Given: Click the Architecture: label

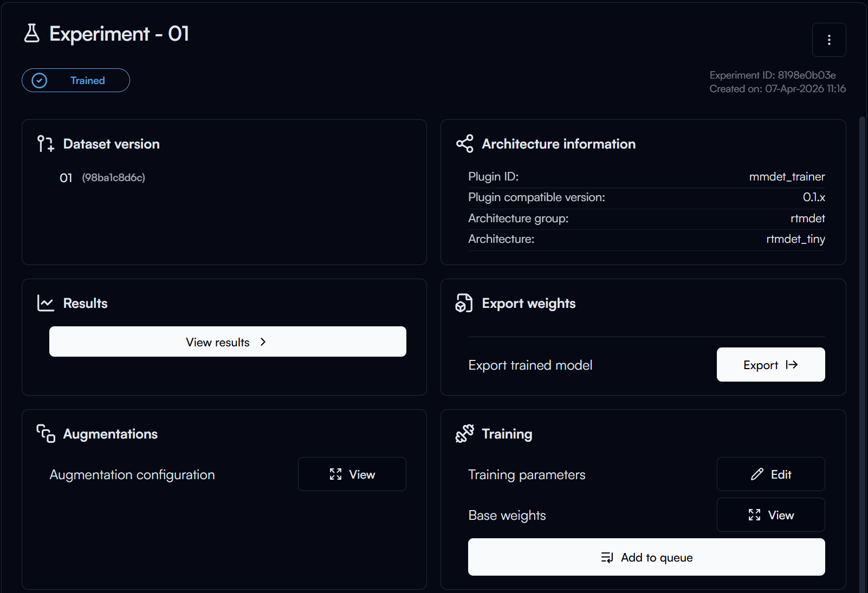Looking at the screenshot, I should pos(501,239).
